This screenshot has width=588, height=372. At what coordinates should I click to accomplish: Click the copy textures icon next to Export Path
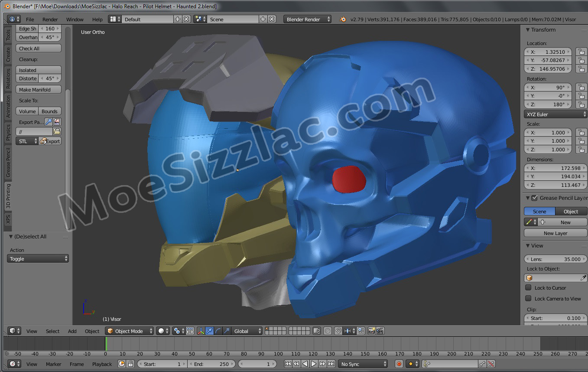[57, 122]
